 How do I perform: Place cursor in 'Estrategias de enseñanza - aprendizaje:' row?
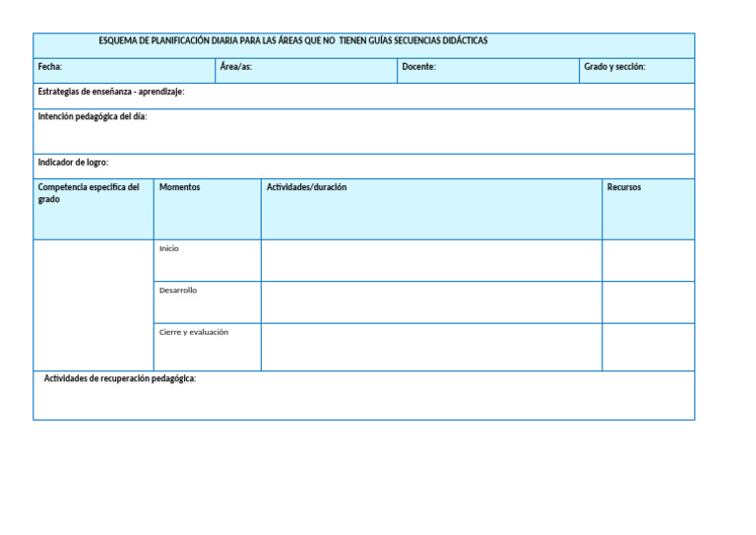click(x=364, y=96)
